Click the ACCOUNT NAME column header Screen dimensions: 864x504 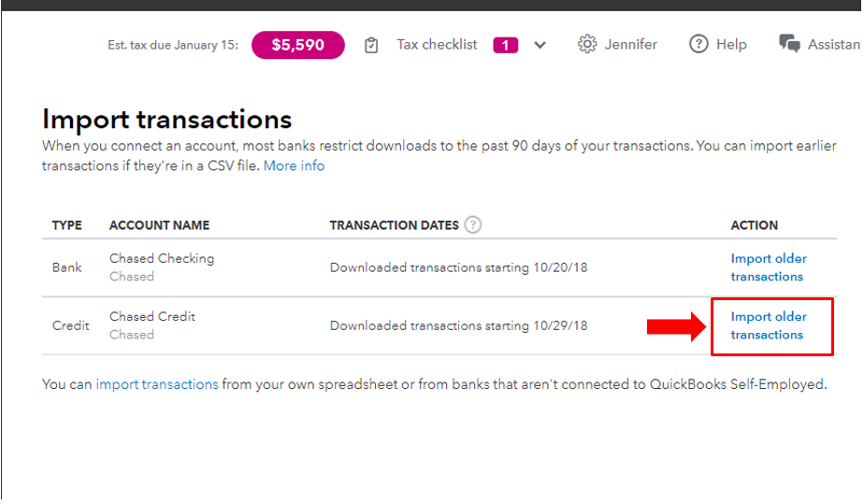[x=159, y=225]
